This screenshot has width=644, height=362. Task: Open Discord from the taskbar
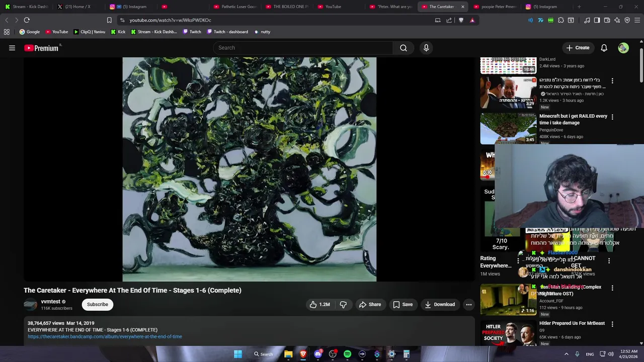point(318,354)
